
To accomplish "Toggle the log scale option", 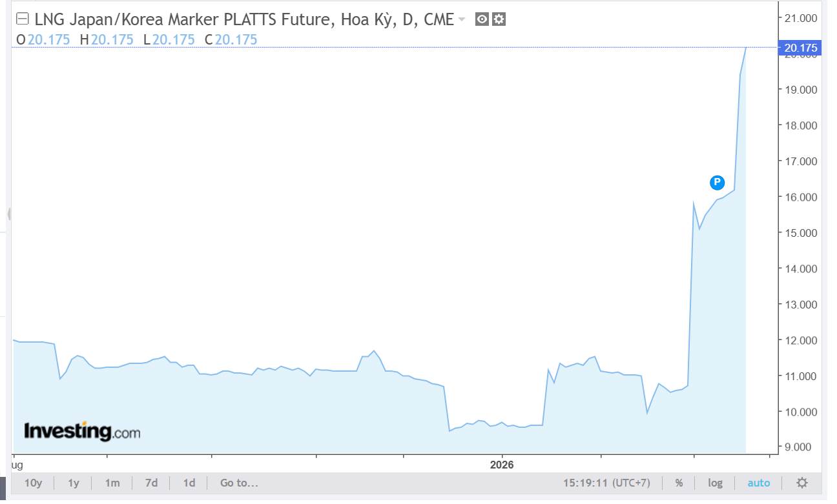I will 715,483.
